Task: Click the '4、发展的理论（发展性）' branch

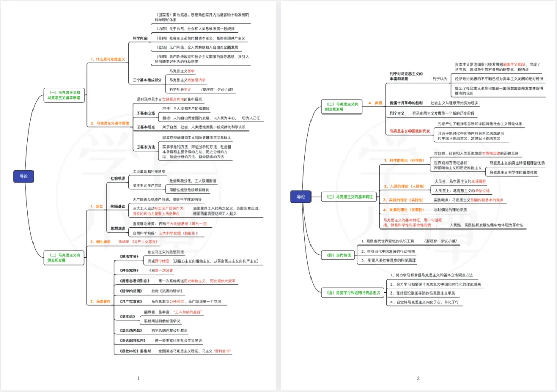Action: pyautogui.click(x=403, y=210)
